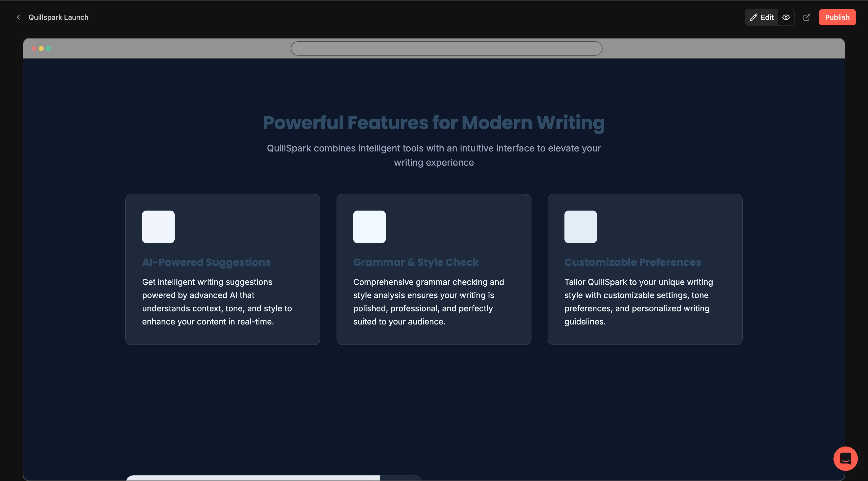Click the green dot in the browser mockup
Viewport: 868px width, 481px height.
(48, 48)
